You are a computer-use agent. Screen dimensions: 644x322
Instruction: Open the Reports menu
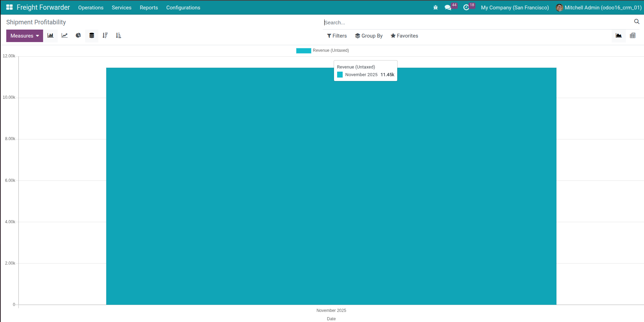tap(149, 8)
